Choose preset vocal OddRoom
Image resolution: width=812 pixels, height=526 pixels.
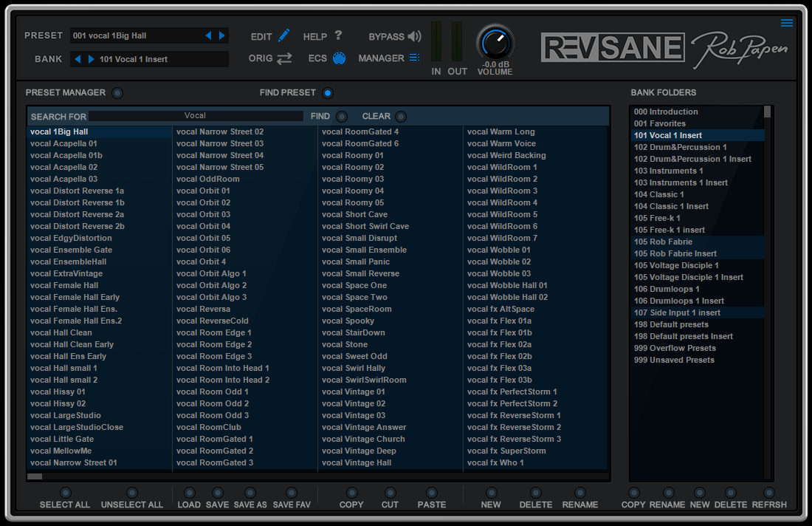(x=245, y=179)
